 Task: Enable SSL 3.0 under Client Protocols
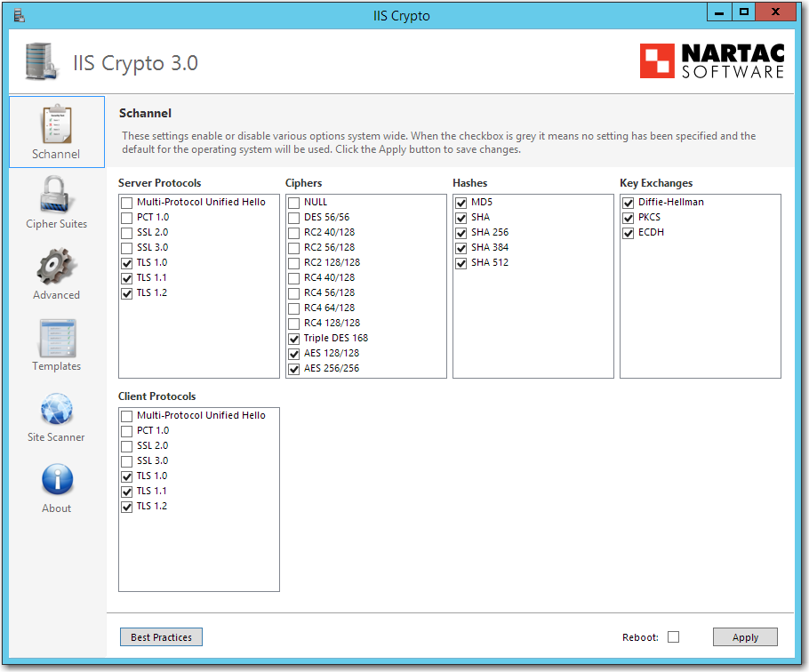tap(127, 461)
